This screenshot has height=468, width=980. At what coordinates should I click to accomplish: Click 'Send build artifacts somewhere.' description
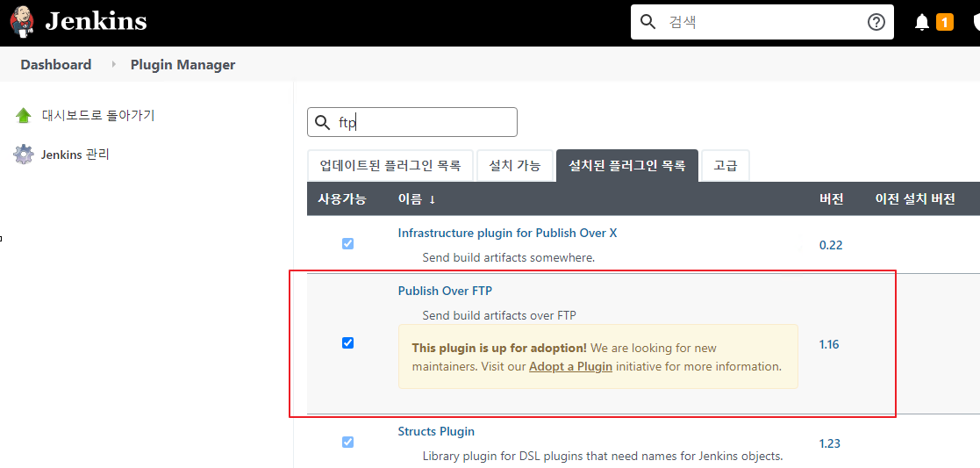(x=509, y=257)
